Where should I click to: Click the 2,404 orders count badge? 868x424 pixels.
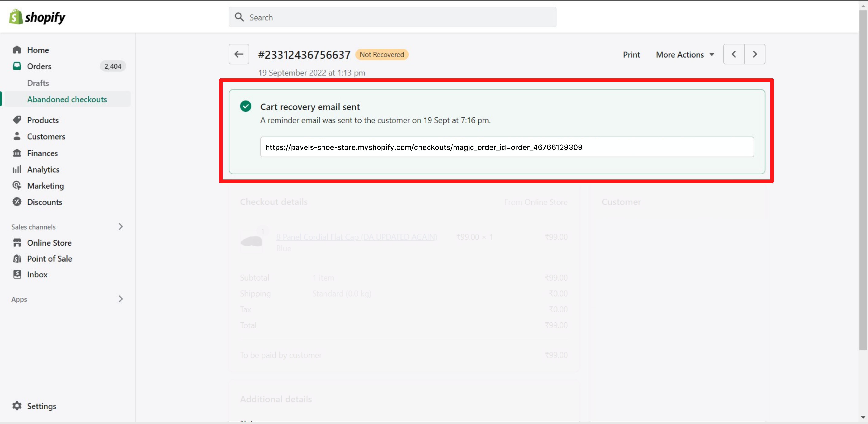(x=113, y=66)
